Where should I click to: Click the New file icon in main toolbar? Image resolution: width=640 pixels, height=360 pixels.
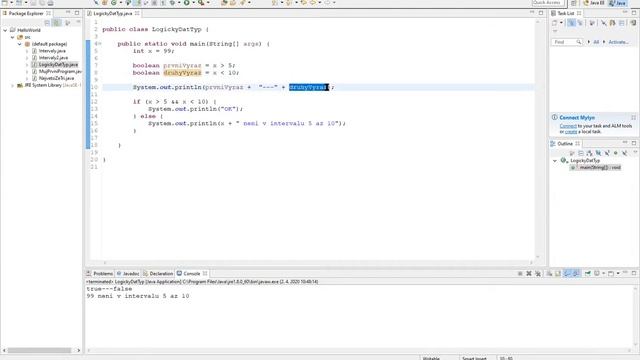click(x=5, y=3)
